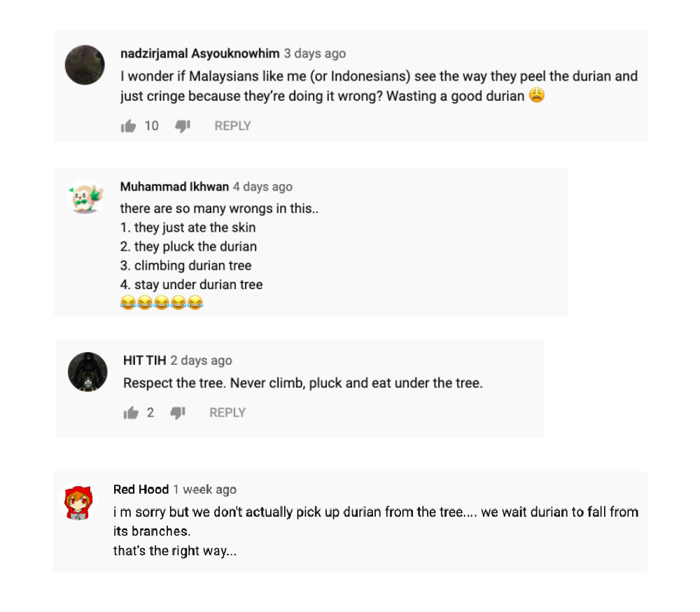Click thumbs up on HIT TIH's comment
The height and width of the screenshot is (612, 700).
coord(131,413)
